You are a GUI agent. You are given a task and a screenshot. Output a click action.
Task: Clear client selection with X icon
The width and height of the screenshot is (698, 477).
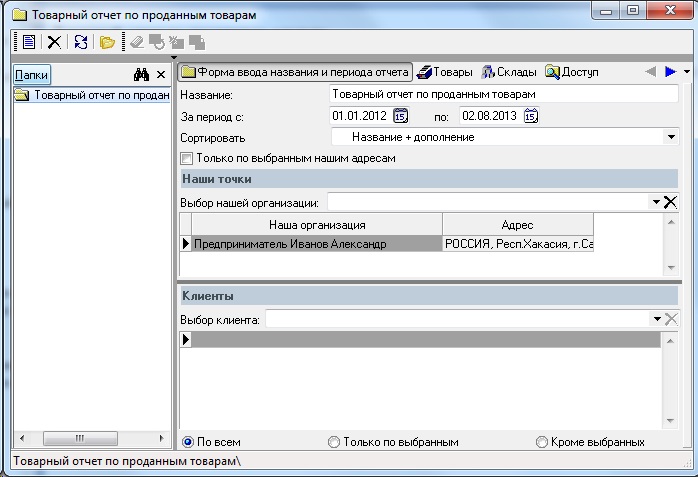click(671, 319)
